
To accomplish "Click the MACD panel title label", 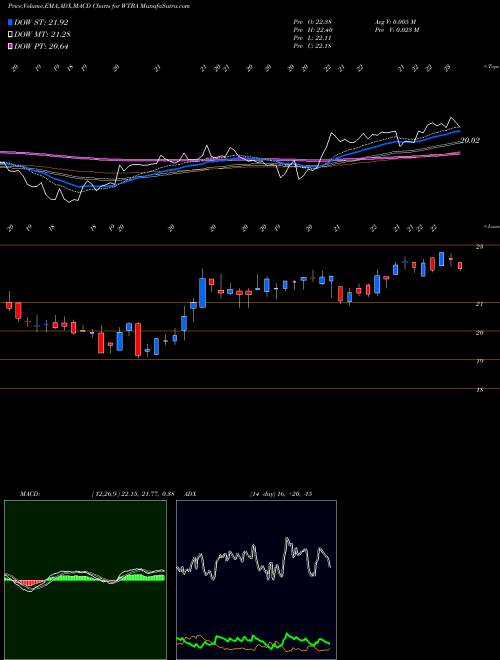I will (x=29, y=494).
